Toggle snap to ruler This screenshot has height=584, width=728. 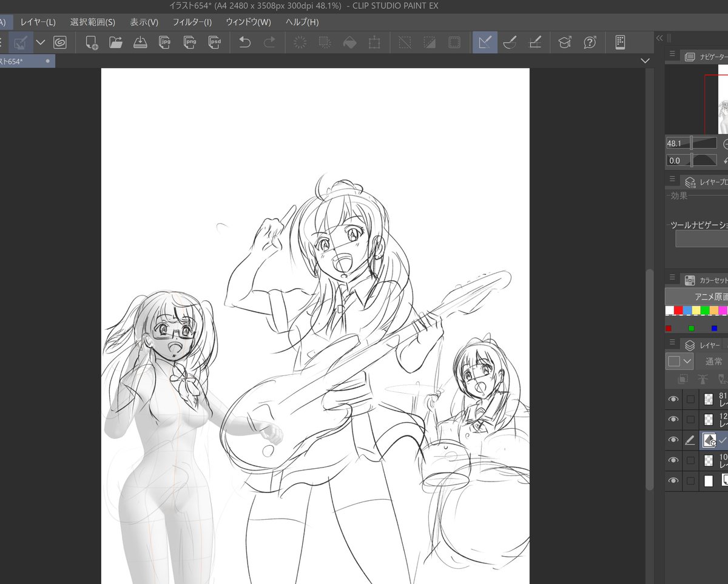pos(485,42)
